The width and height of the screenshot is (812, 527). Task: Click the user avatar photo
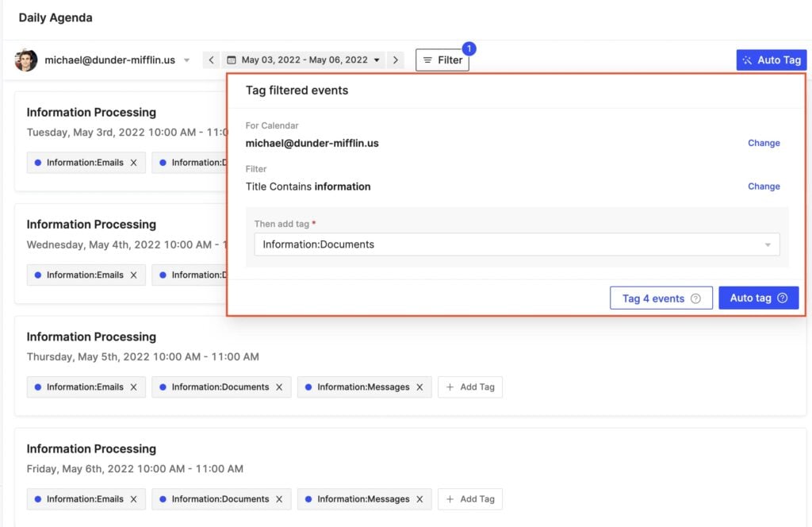pos(26,60)
